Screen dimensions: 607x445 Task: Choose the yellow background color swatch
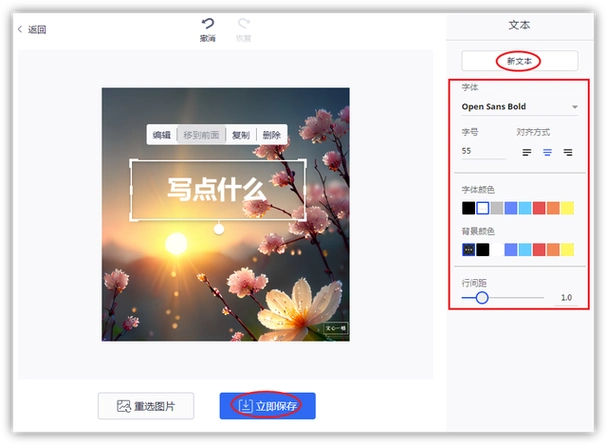(566, 249)
